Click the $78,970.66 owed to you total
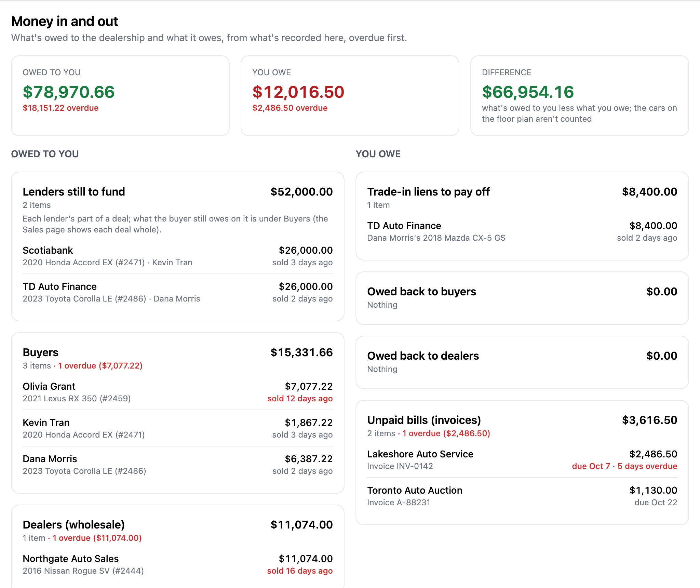The height and width of the screenshot is (588, 700). [69, 92]
